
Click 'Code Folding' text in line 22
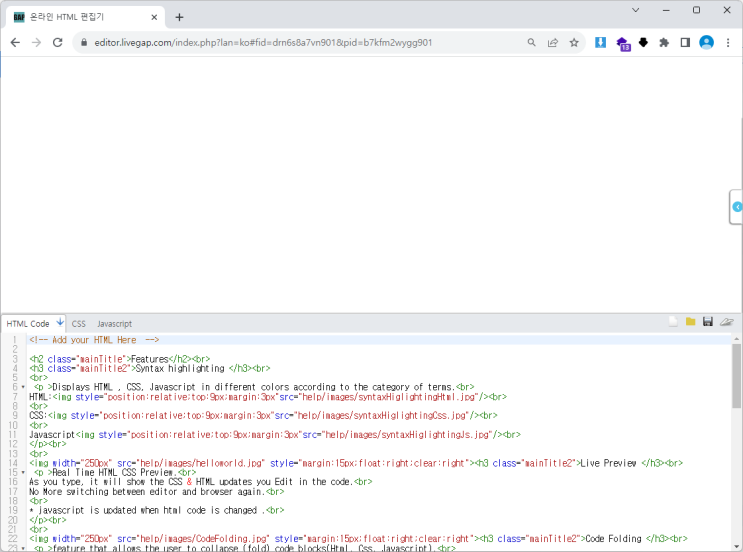click(x=614, y=539)
